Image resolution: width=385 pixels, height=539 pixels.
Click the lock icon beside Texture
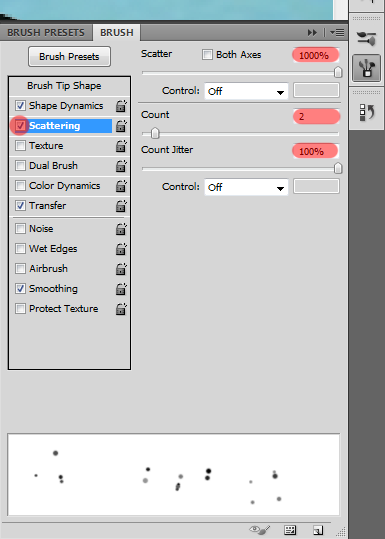pos(121,146)
